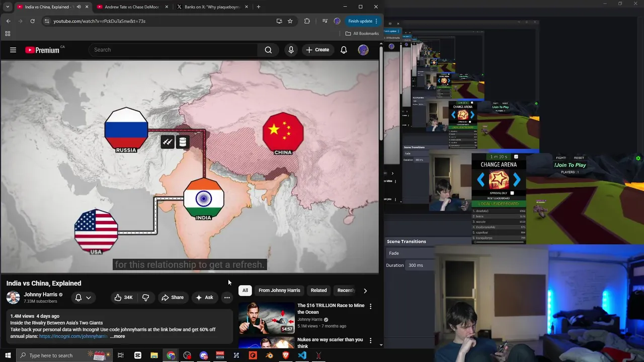Viewport: 644px width, 362px height.
Task: Open the Finish update three-dot menu
Action: [376, 21]
